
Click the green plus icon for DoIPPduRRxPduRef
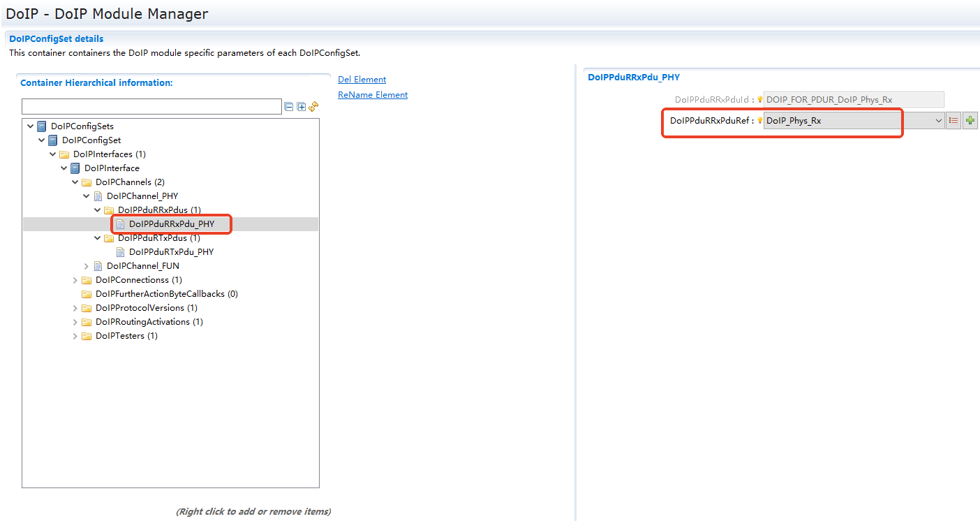point(970,121)
